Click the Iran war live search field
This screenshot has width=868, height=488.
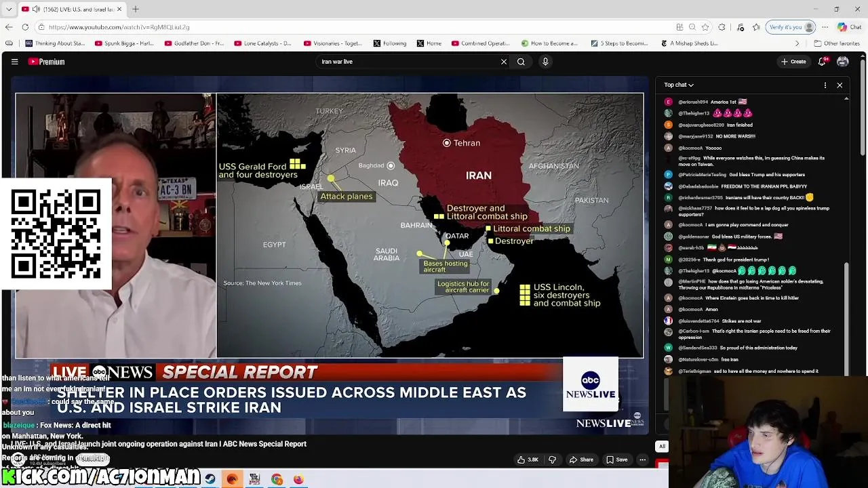407,62
